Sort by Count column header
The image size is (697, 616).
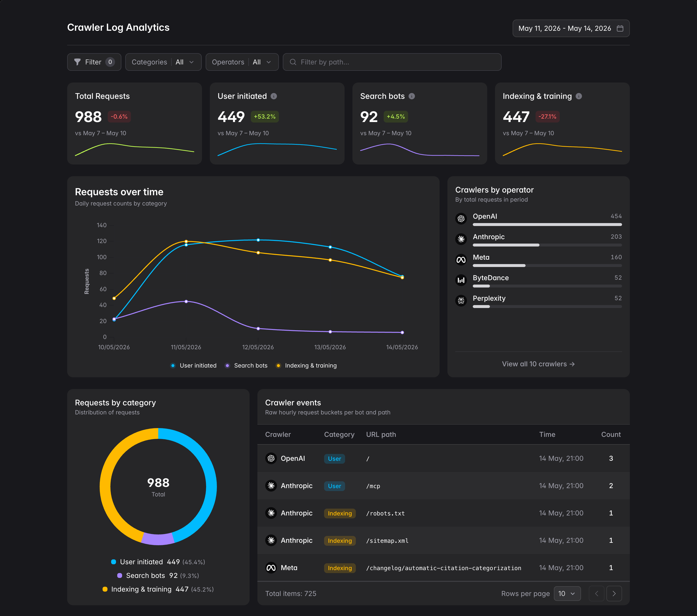click(x=611, y=434)
